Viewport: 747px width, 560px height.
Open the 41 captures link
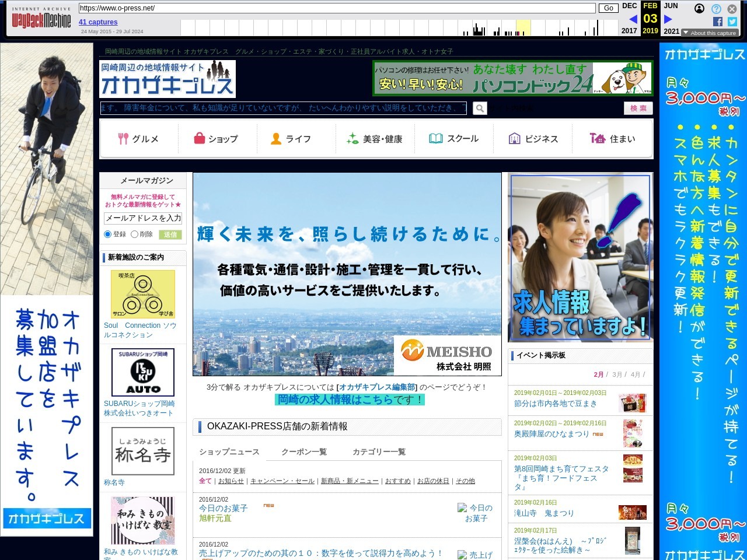coord(98,22)
